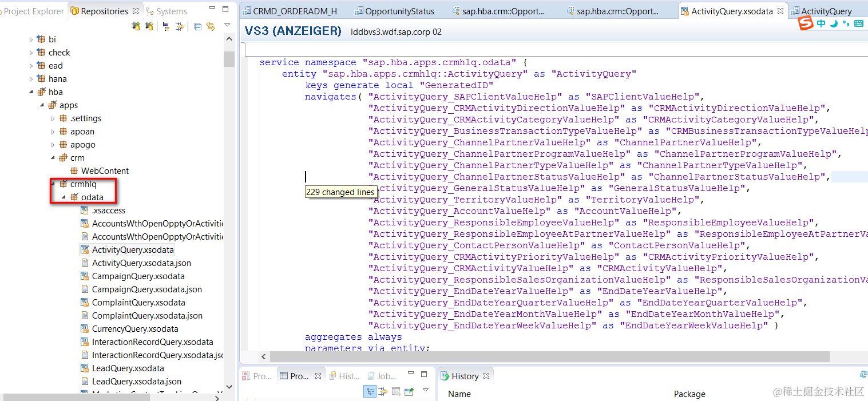Collapse the odata package node
Image resolution: width=868 pixels, height=401 pixels.
click(64, 197)
